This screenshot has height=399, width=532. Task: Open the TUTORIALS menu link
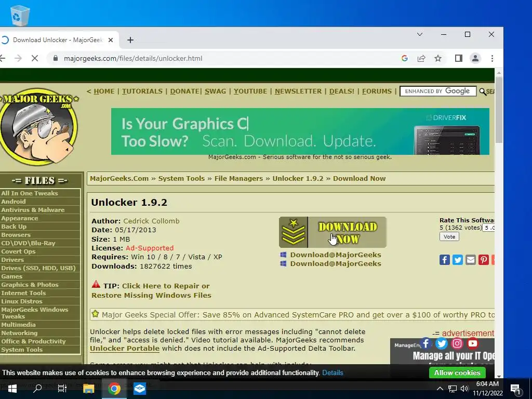(142, 91)
